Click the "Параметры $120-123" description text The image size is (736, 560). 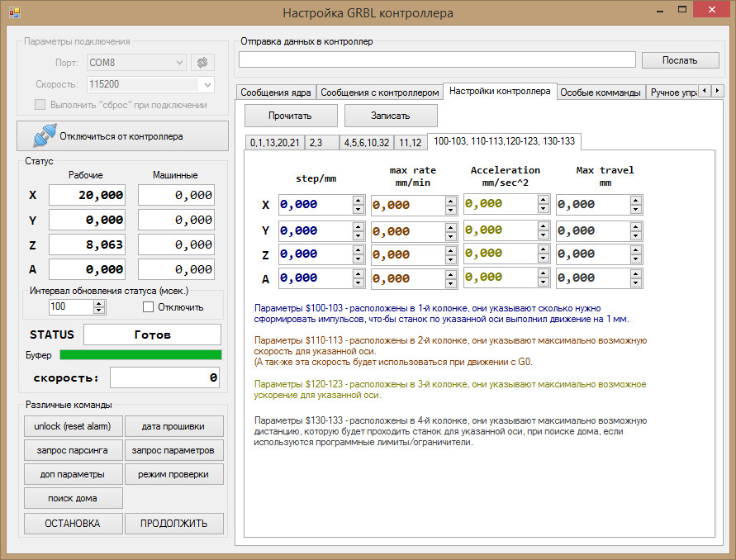point(450,390)
